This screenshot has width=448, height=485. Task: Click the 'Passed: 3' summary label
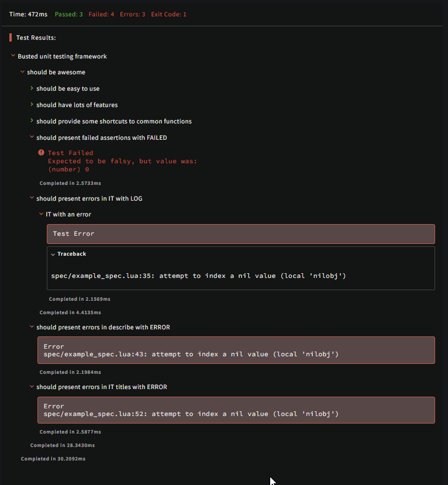[68, 14]
